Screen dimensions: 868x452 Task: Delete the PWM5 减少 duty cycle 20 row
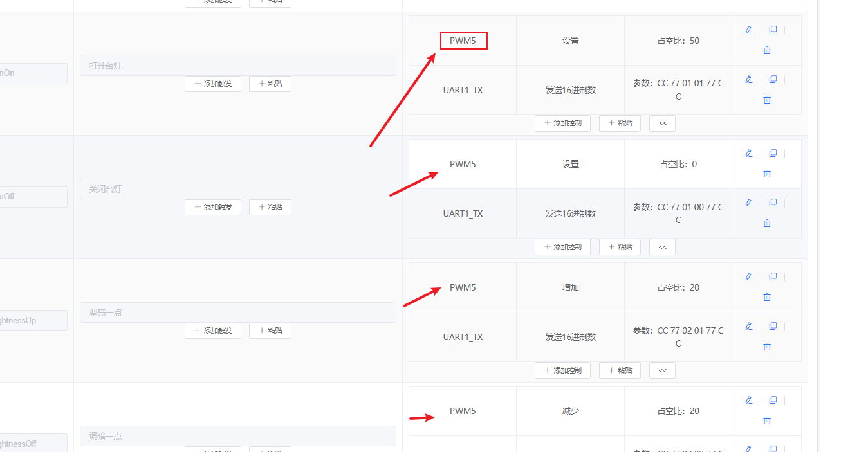point(766,420)
